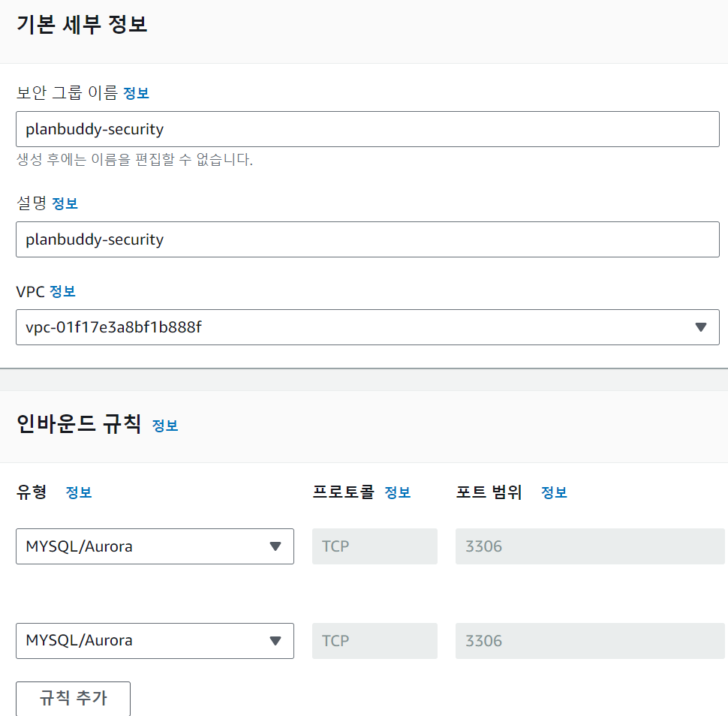Click the 생성 후에는 이름을 편집할 수 없습니다 hint
Viewport: 728px width, 716px height.
(134, 160)
